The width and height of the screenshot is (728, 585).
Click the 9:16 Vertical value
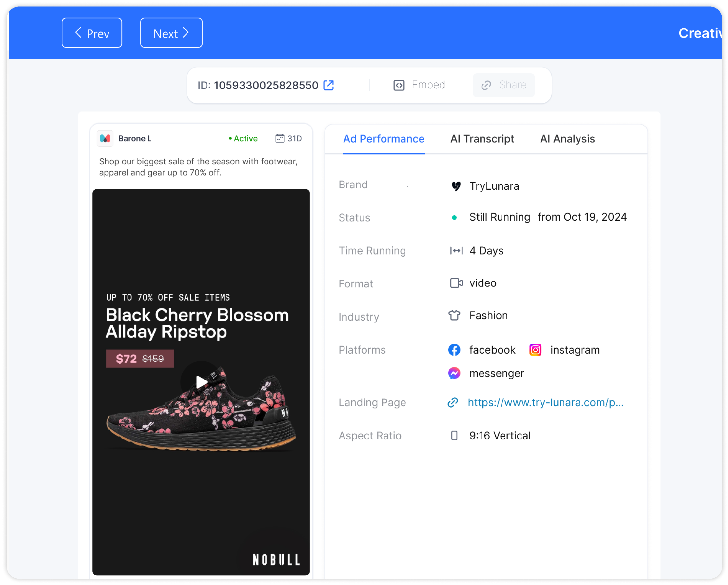[x=500, y=436]
